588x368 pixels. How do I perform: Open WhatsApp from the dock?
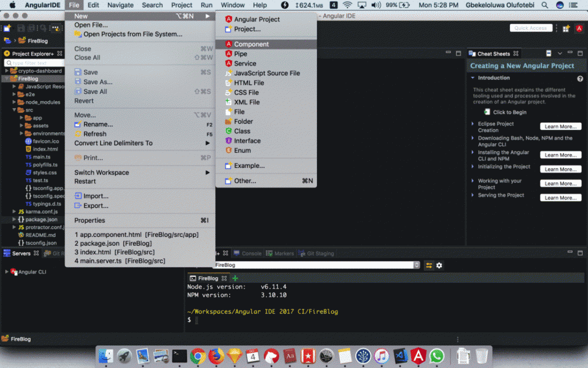[436, 356]
